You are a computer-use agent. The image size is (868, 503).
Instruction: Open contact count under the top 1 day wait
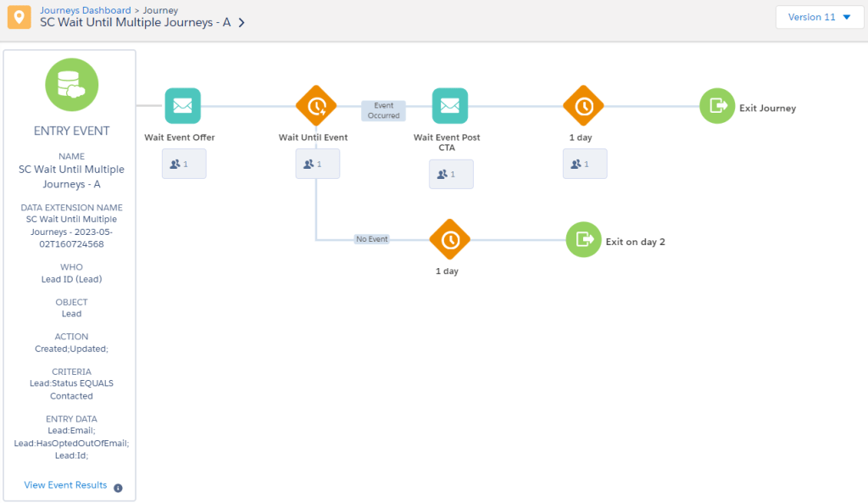[584, 164]
